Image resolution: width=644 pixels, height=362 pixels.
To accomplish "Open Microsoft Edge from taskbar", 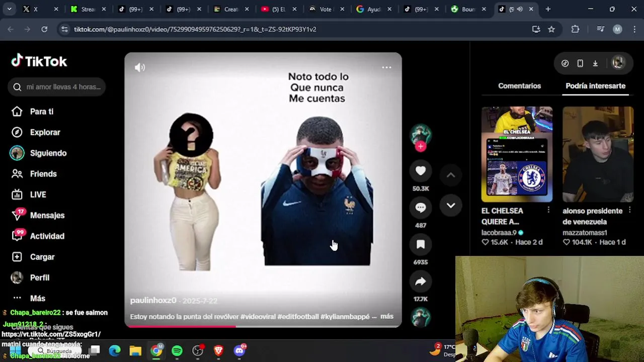I will (115, 351).
